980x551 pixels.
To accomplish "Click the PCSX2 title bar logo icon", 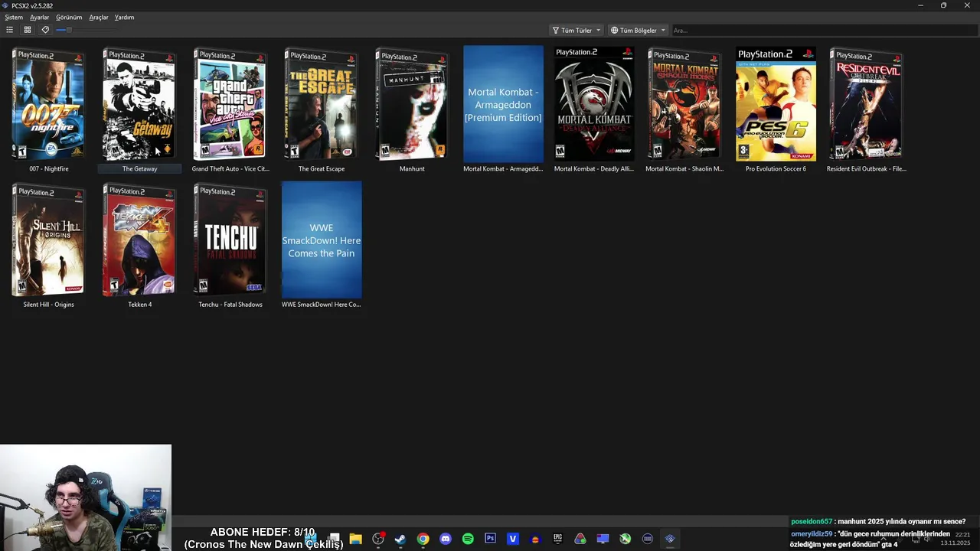I will [x=5, y=5].
